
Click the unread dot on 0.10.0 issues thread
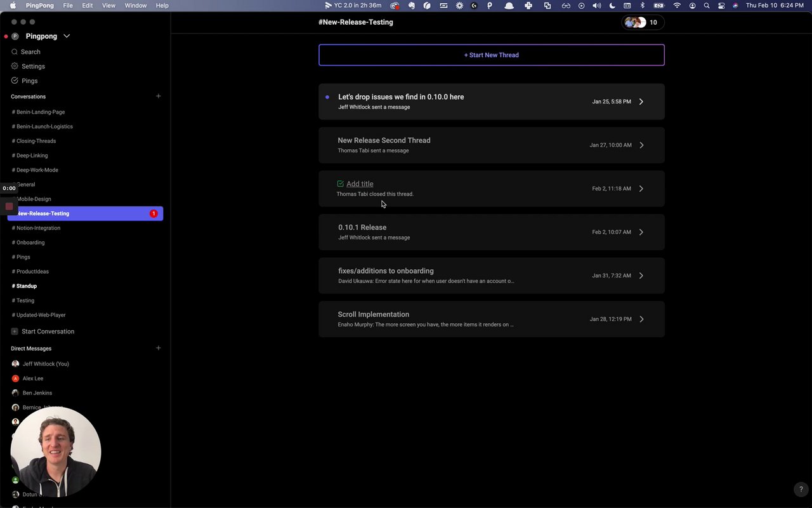327,97
